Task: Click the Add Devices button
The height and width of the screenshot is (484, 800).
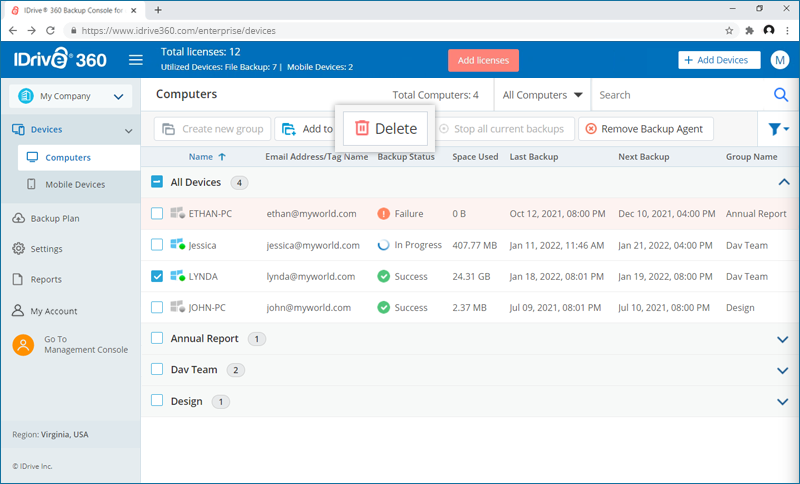Action: coord(719,60)
